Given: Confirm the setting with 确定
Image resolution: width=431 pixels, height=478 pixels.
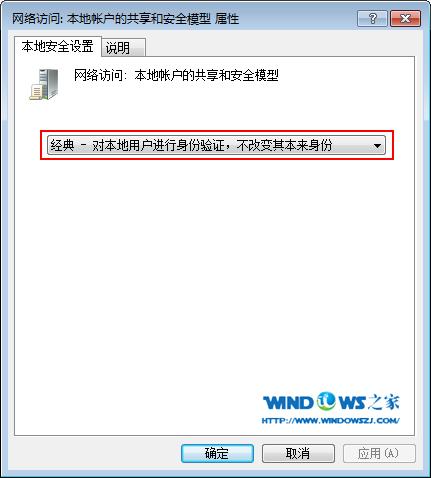Looking at the screenshot, I should tap(217, 453).
